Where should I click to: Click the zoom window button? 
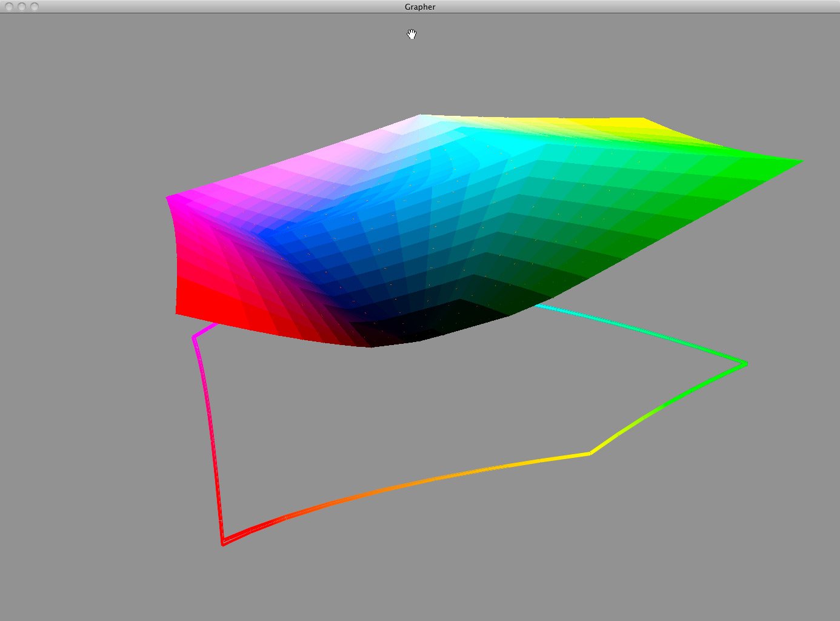pos(35,7)
